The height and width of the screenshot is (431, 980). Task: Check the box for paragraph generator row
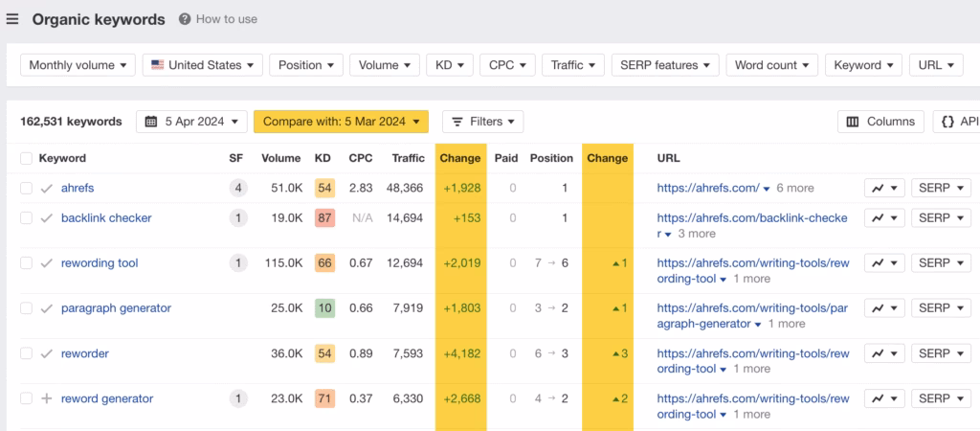coord(26,308)
